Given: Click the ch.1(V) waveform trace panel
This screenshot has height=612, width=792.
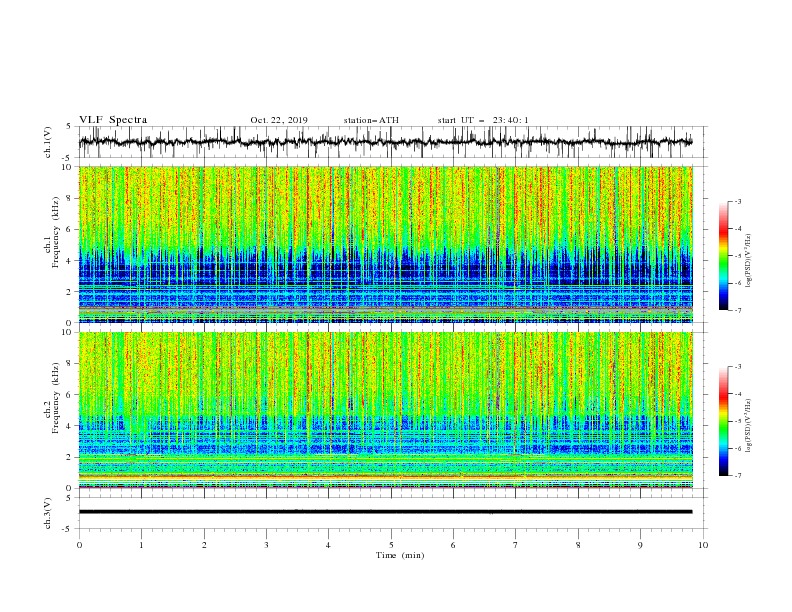Looking at the screenshot, I should coord(393,142).
